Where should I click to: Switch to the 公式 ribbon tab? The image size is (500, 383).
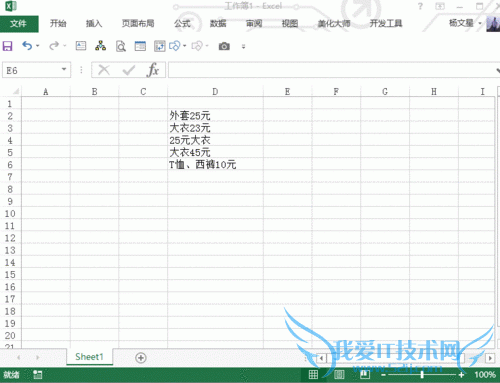point(182,23)
